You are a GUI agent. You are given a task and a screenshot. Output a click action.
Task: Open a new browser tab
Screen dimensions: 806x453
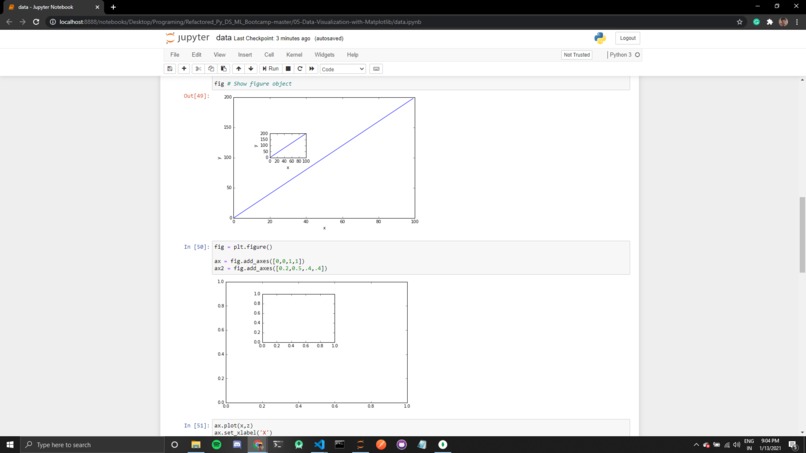pos(113,7)
